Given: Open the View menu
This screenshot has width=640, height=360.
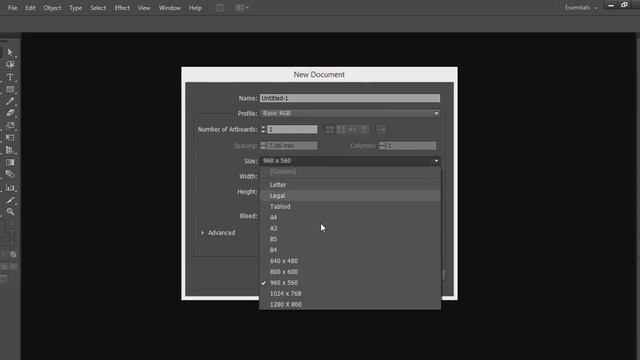Looking at the screenshot, I should [x=144, y=8].
